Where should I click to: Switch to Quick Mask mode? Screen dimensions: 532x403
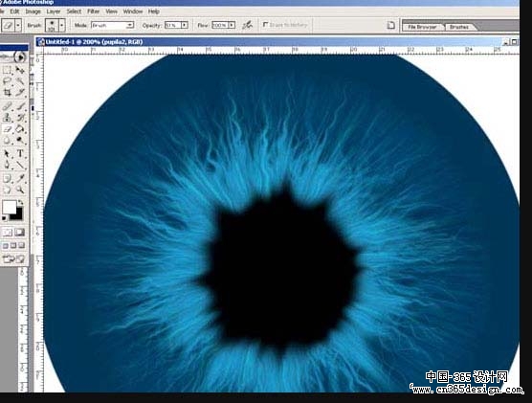[x=20, y=233]
